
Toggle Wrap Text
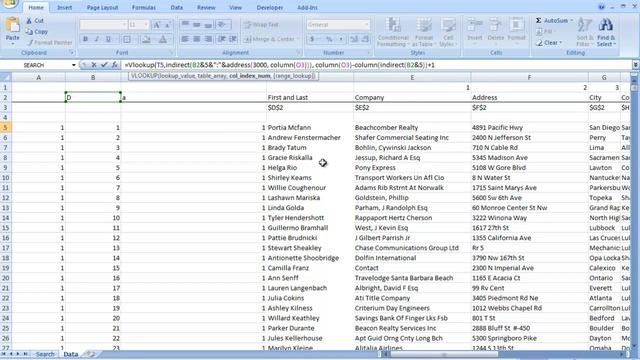coord(261,24)
